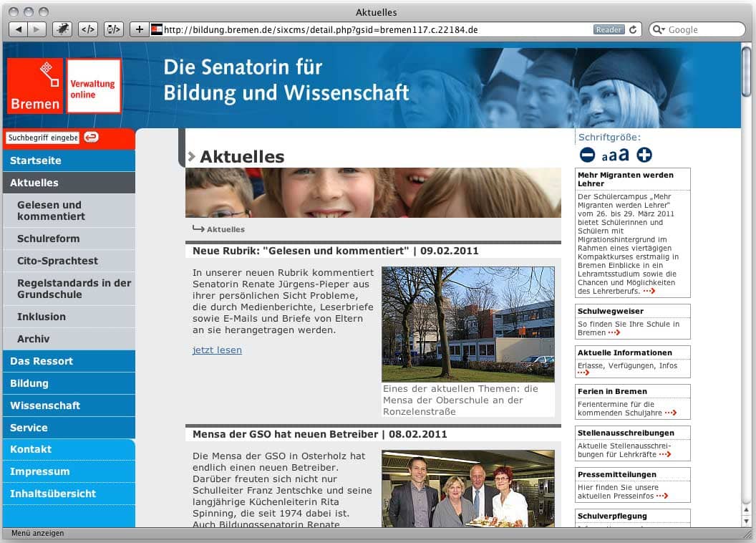The width and height of the screenshot is (756, 543).
Task: Decrease font size with the minus icon
Action: pos(587,155)
